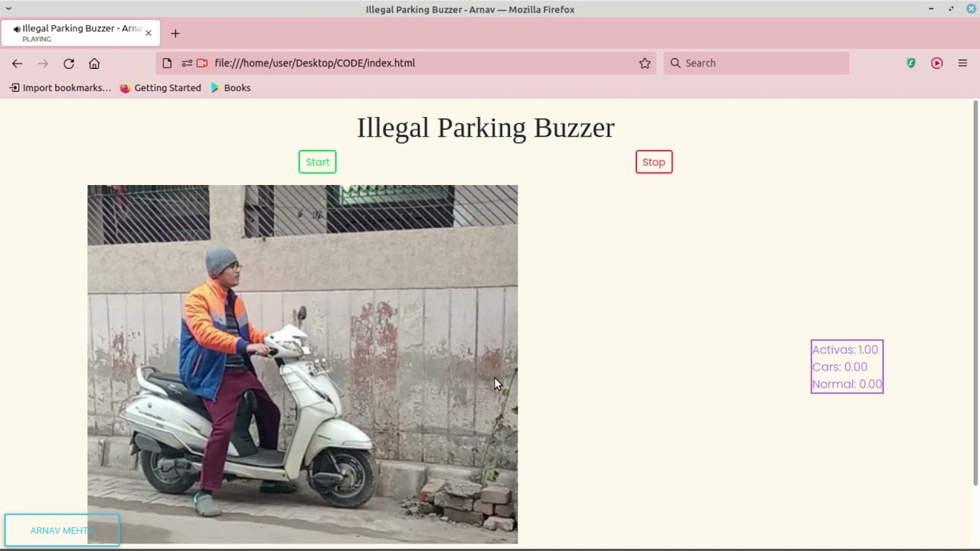Open site permissions icon in address bar
The image size is (980, 551).
click(187, 64)
